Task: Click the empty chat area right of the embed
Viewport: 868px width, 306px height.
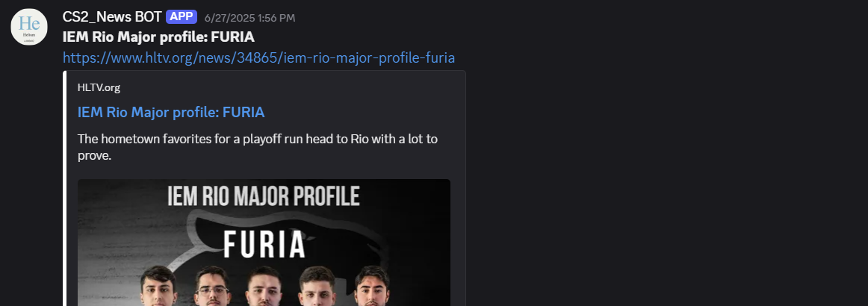Action: pyautogui.click(x=657, y=187)
